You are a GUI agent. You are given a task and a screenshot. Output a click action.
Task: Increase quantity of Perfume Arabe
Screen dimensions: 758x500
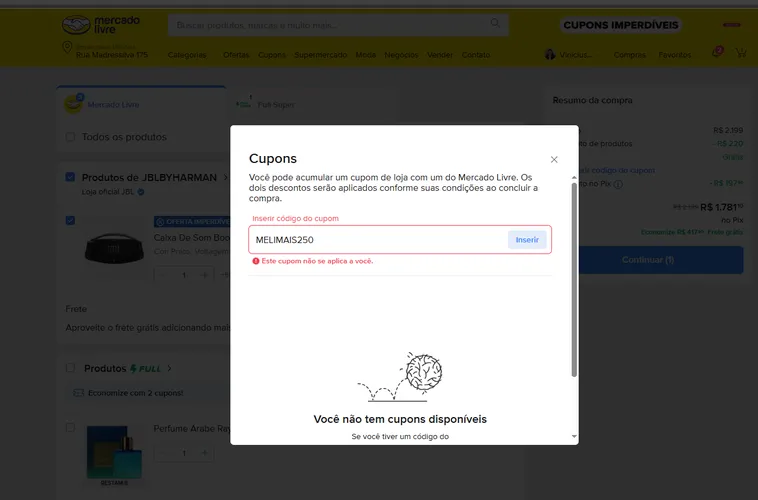coord(204,453)
